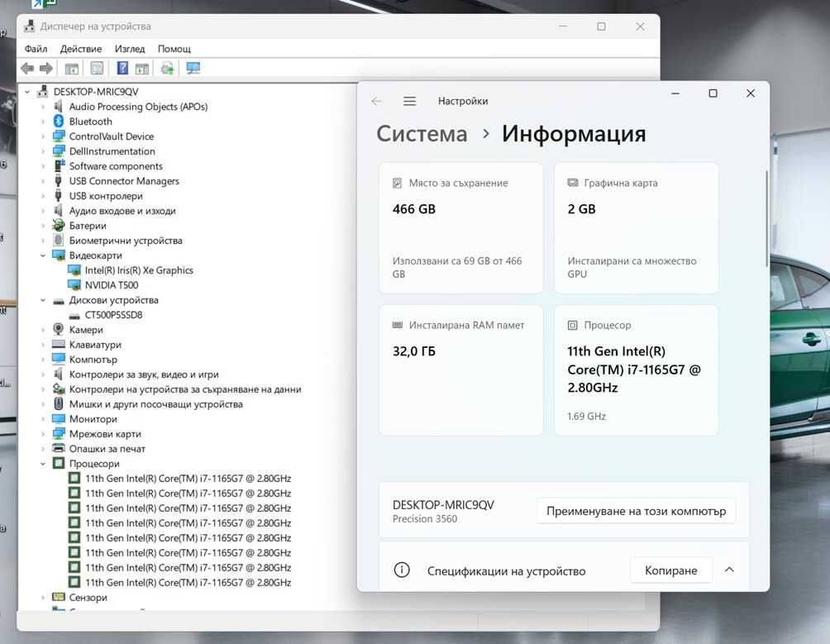Select ControlVault Device icon
The height and width of the screenshot is (644, 830).
coord(59,136)
